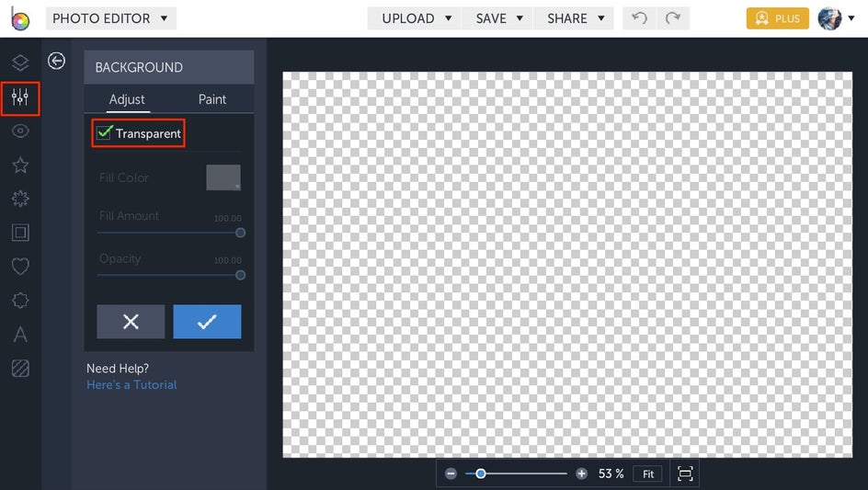
Task: Open the Graphics heart icon
Action: [x=20, y=267]
